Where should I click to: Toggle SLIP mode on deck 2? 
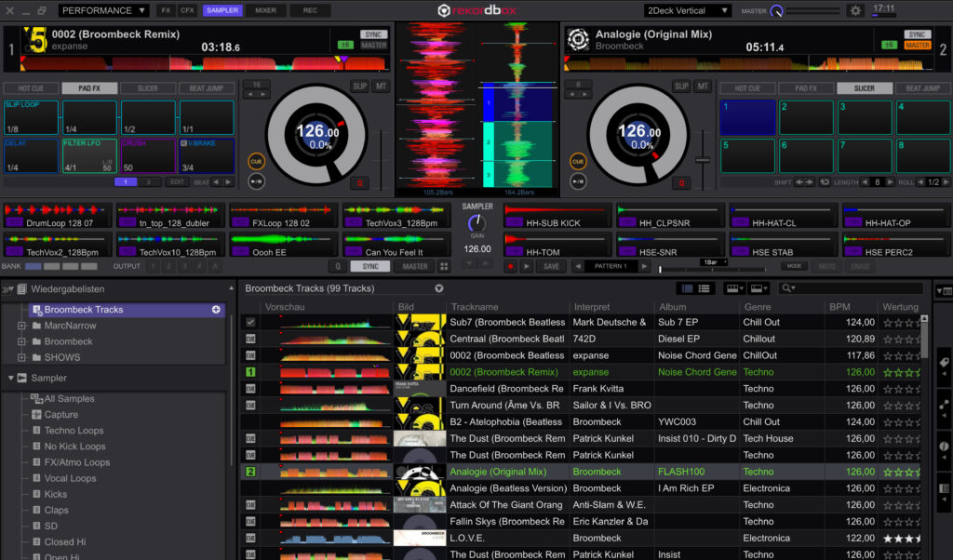click(681, 87)
